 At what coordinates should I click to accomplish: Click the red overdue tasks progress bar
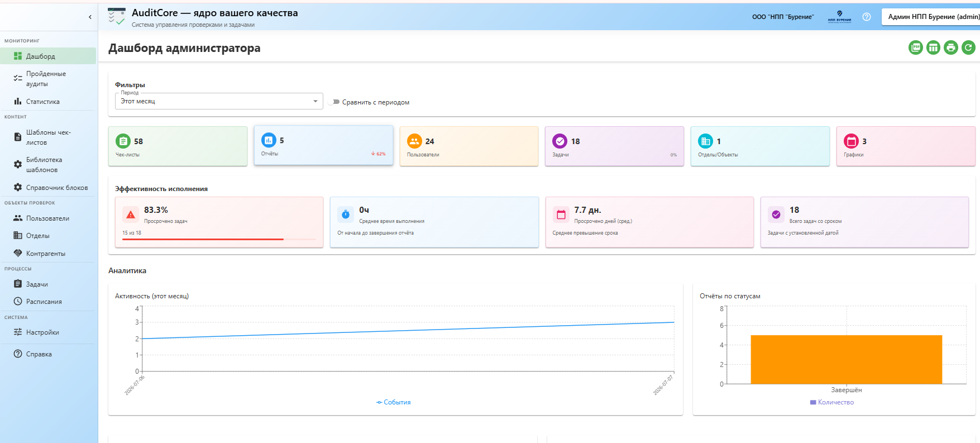[x=219, y=239]
